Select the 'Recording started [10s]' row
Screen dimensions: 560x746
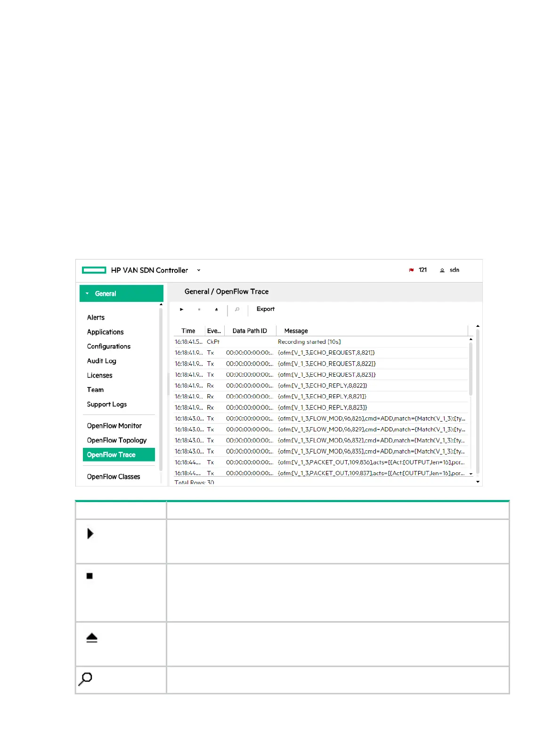click(321, 342)
